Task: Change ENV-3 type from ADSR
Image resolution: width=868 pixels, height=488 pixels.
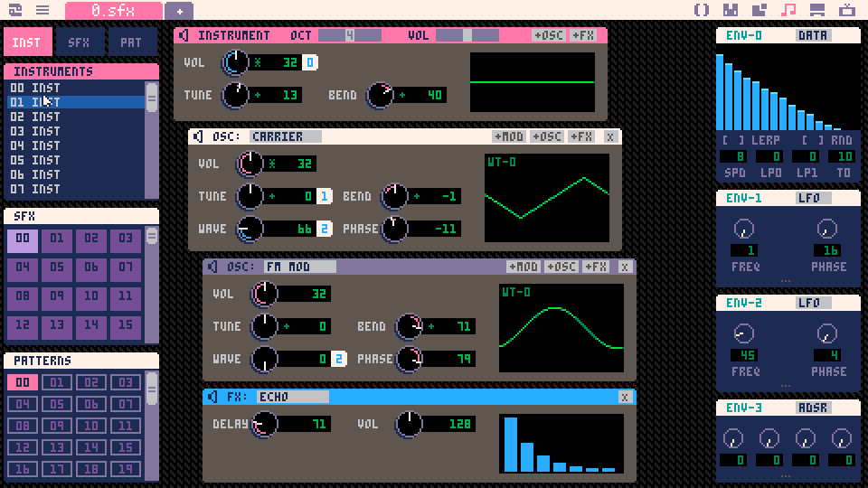Action: (813, 408)
